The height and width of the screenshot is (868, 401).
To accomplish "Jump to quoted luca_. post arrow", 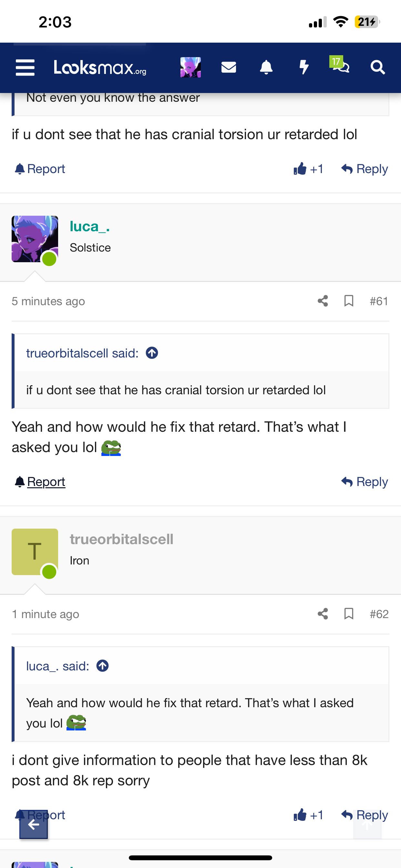I will (x=102, y=666).
